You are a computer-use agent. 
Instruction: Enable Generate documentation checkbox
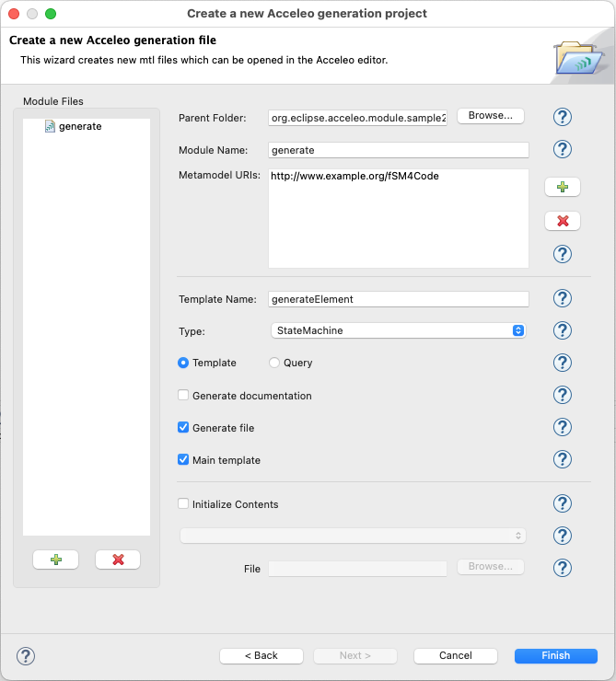click(x=183, y=395)
